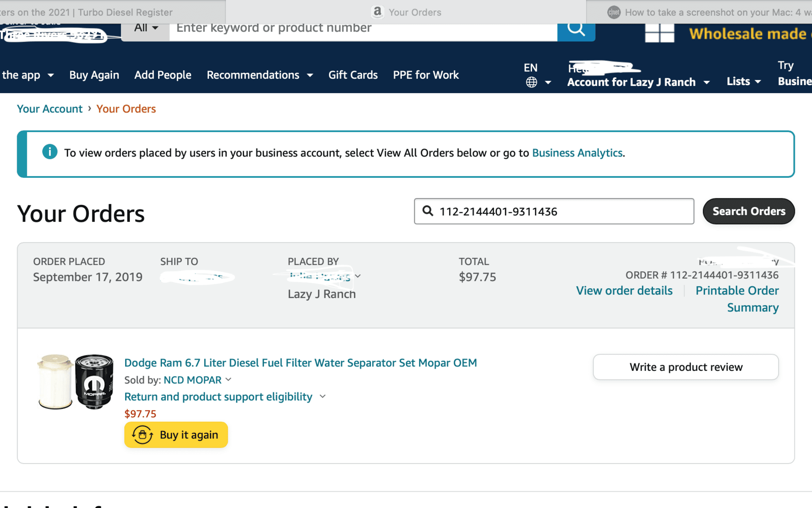Open View order details
This screenshot has height=508, width=812.
point(624,290)
